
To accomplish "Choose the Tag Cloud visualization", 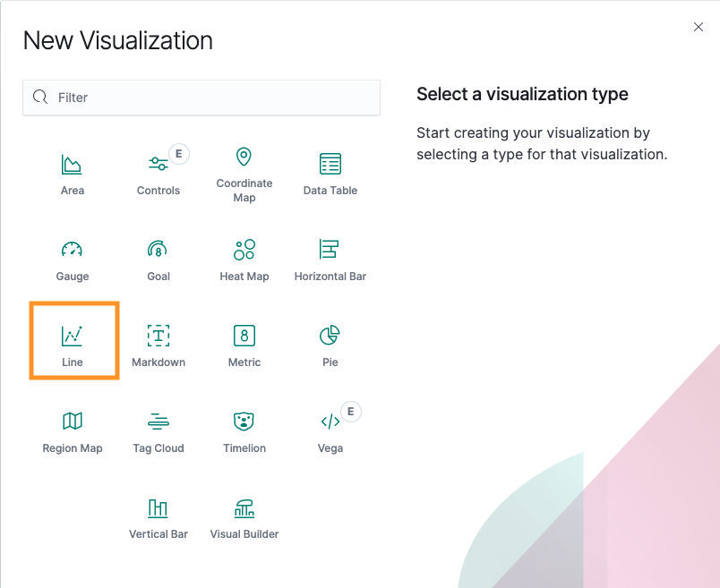I will click(159, 432).
